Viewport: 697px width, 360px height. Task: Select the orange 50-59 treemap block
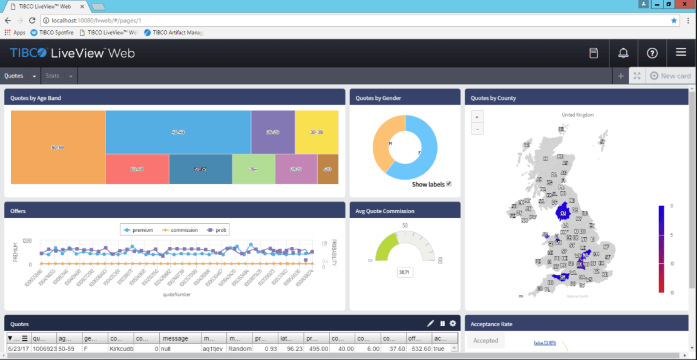pyautogui.click(x=58, y=147)
